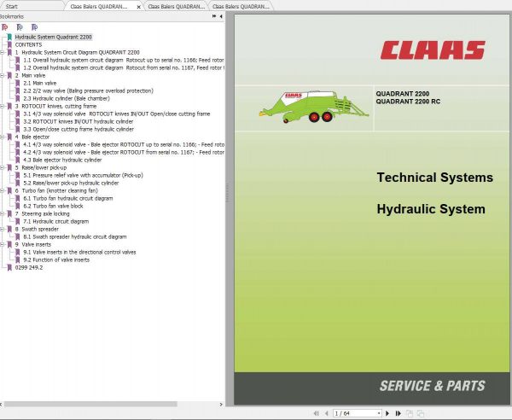The width and height of the screenshot is (512, 420).
Task: Click the bookmark icon beside 2 Main valve
Action: [x=9, y=75]
